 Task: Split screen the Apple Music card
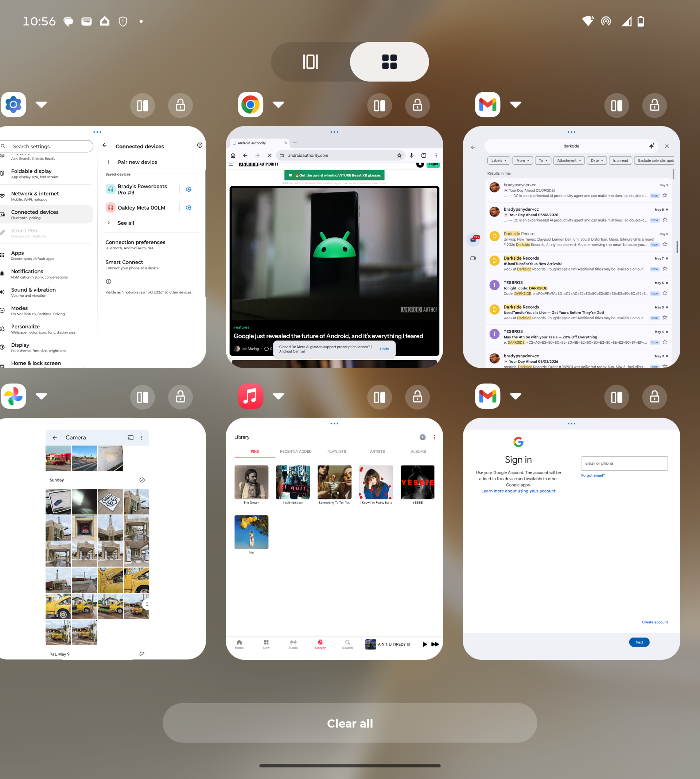pos(380,397)
